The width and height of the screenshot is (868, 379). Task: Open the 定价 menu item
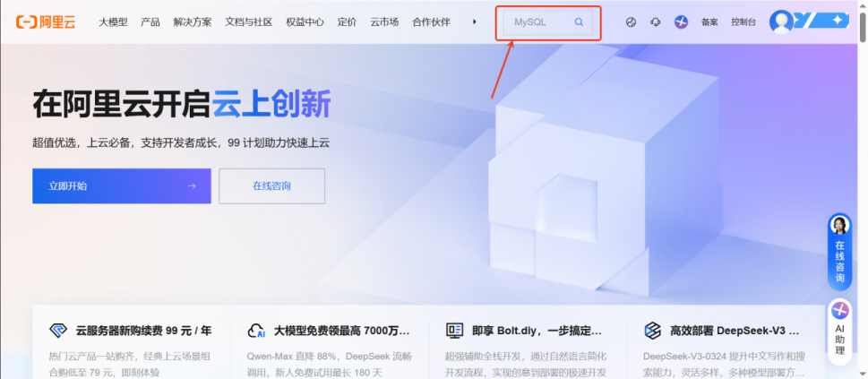click(347, 22)
